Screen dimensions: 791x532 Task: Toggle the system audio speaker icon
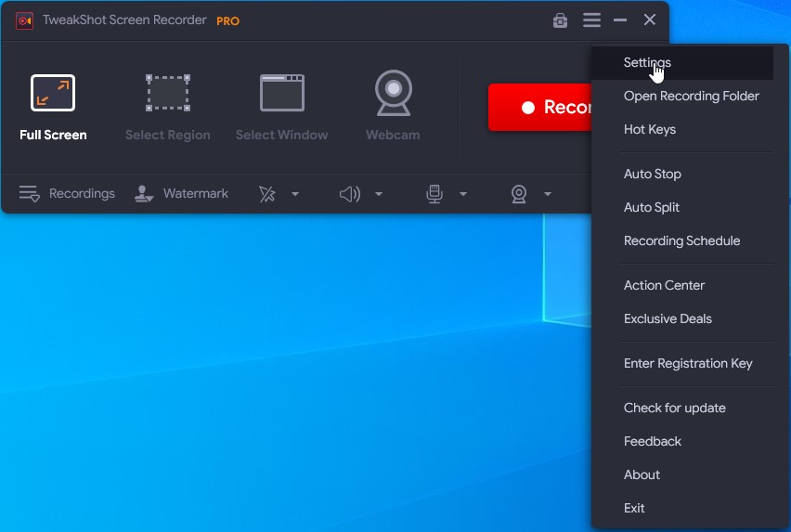349,194
